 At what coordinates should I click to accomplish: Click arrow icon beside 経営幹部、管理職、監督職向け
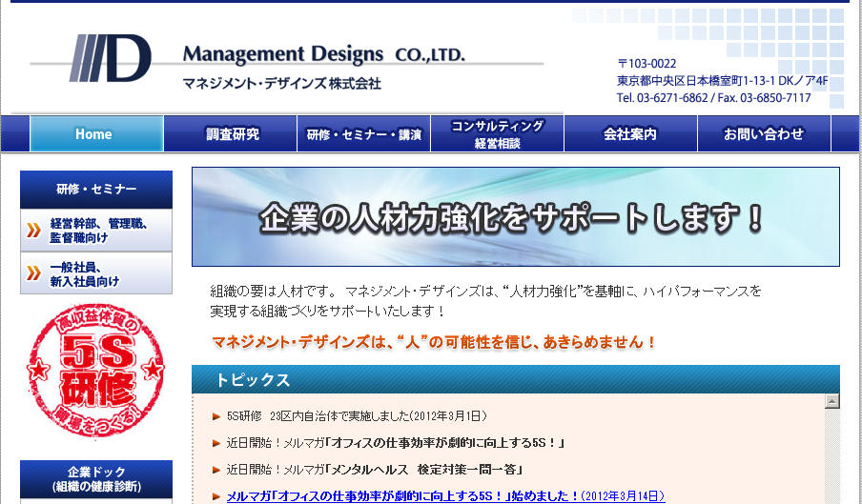(x=33, y=230)
